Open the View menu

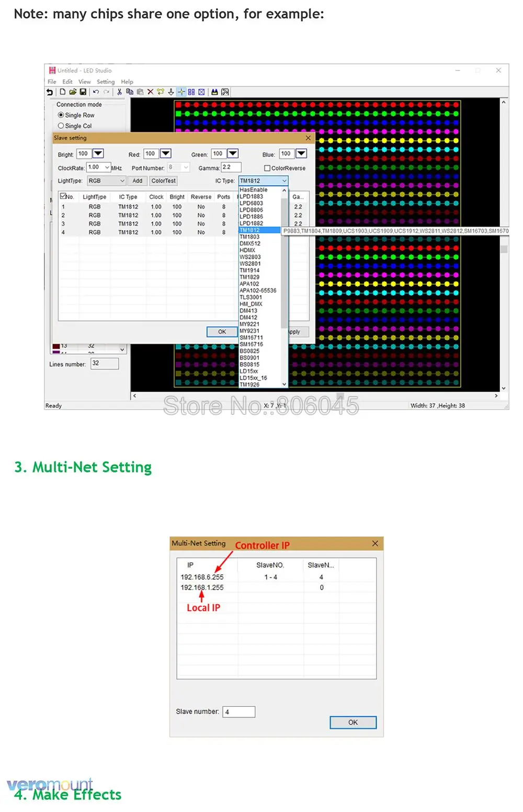click(85, 82)
